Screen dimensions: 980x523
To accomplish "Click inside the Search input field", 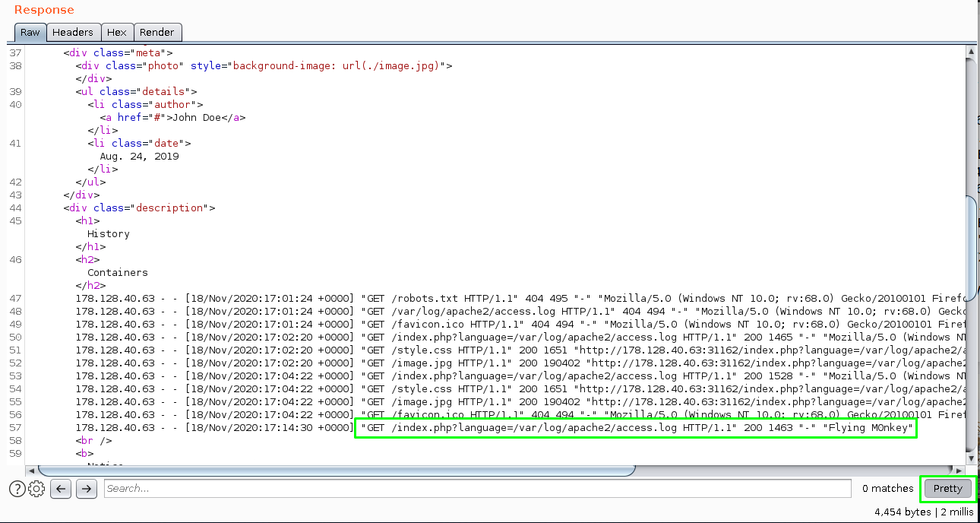I will 477,489.
